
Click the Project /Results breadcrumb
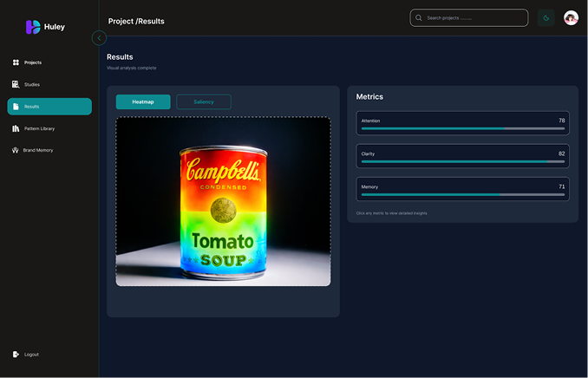136,22
